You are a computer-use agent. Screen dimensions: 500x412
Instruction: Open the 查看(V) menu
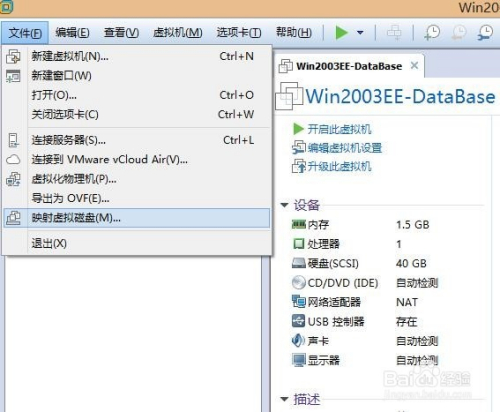pos(121,33)
